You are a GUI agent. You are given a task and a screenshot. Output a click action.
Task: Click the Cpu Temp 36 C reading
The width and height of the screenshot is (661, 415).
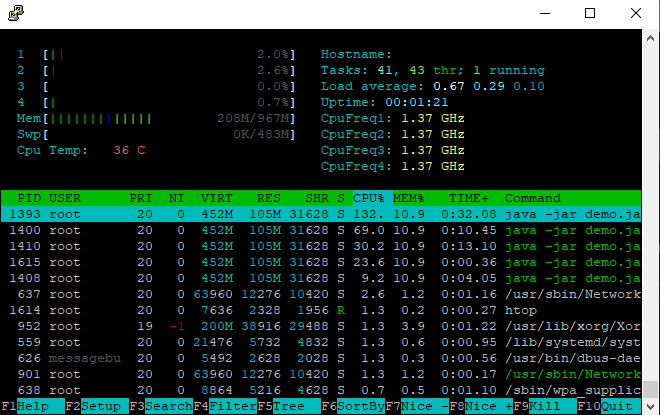pos(81,151)
